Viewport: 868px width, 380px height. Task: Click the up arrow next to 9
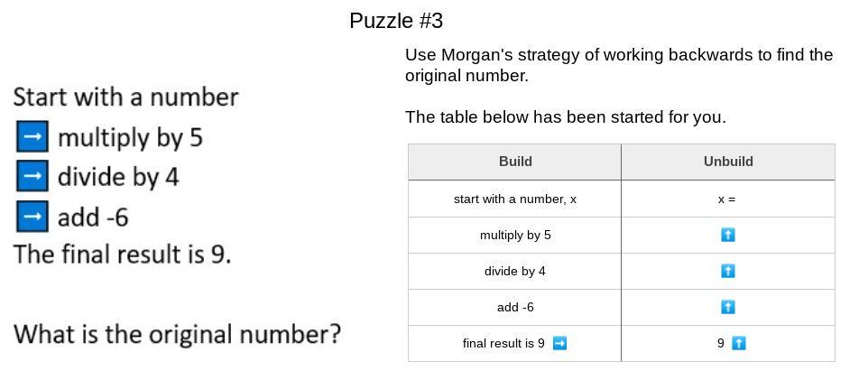738,343
